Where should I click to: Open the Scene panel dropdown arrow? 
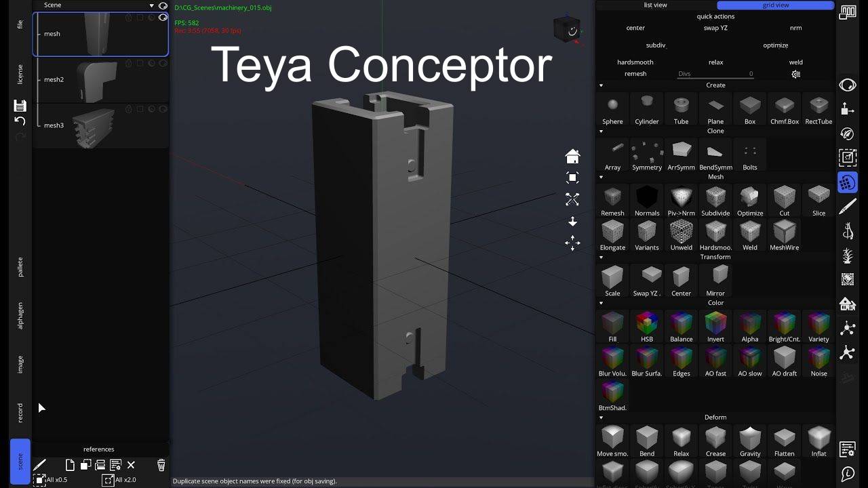[153, 5]
